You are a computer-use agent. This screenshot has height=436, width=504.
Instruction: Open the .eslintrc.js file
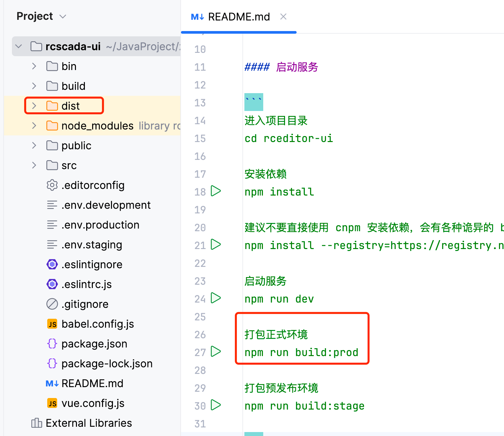87,284
